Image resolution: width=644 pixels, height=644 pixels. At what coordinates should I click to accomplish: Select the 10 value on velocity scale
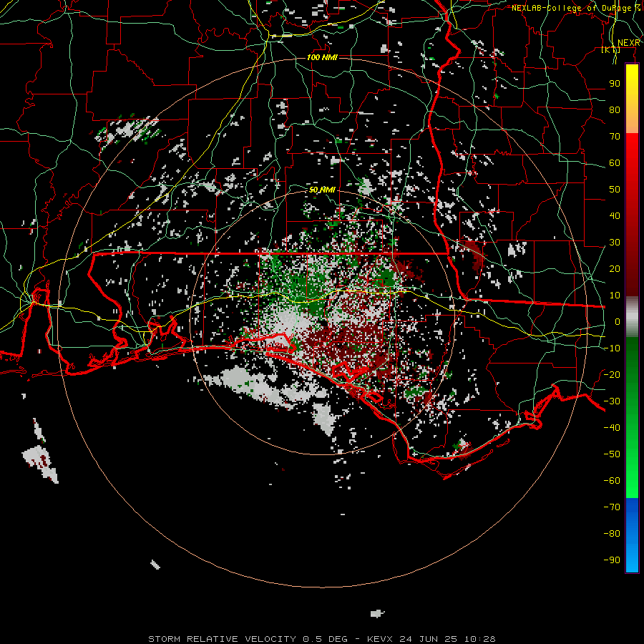[615, 296]
